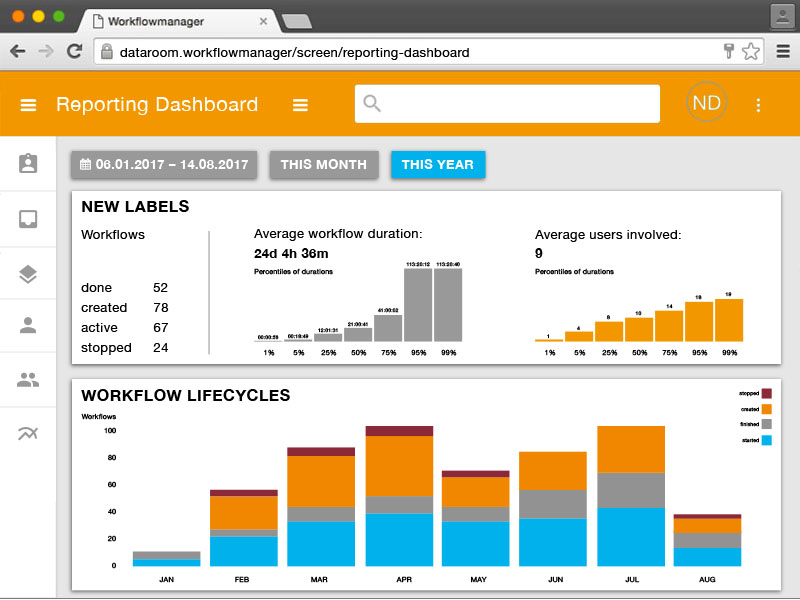Click the WORKFLOW LIFECYCLES heading
Viewport: 800px width, 600px height.
[186, 395]
